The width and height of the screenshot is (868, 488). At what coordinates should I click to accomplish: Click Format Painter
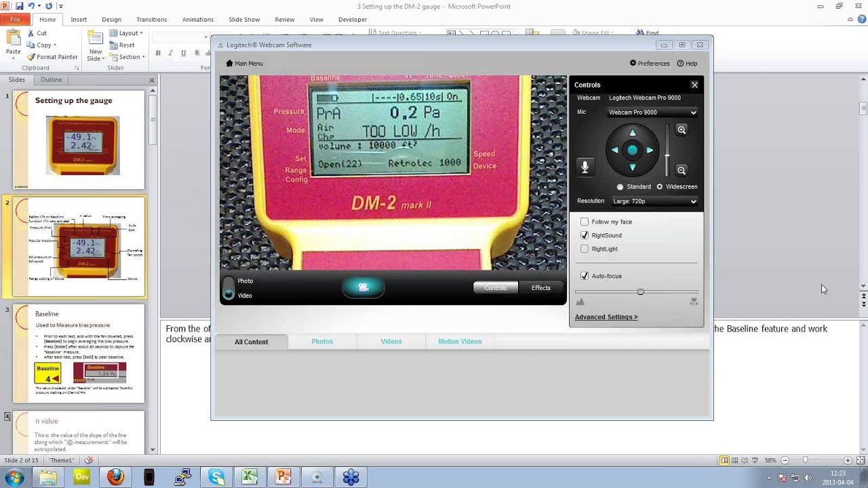pos(52,57)
